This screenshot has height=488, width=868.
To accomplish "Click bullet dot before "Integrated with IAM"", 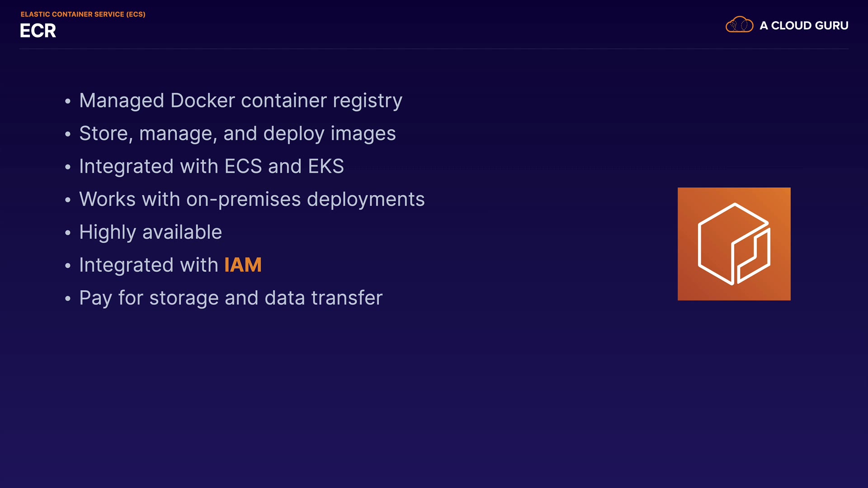I will [68, 266].
